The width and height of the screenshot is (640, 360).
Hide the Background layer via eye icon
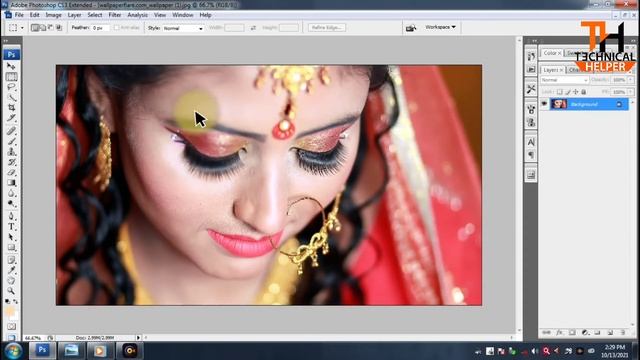point(544,104)
